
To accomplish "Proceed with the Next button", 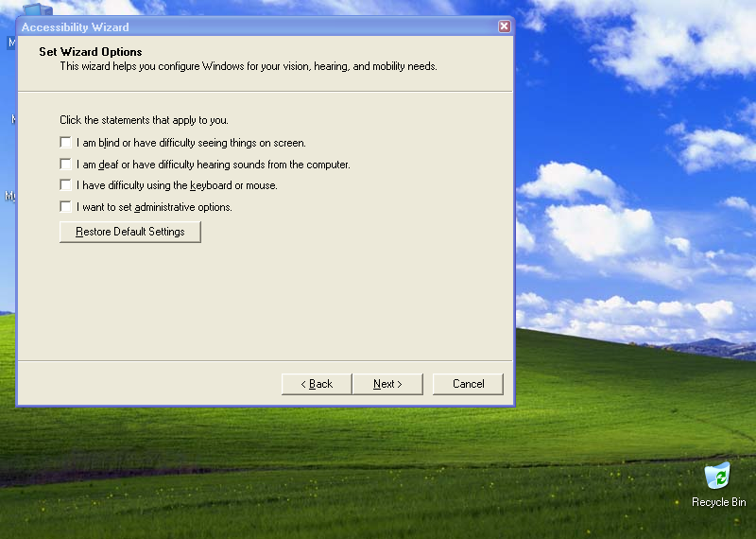I will (x=387, y=384).
